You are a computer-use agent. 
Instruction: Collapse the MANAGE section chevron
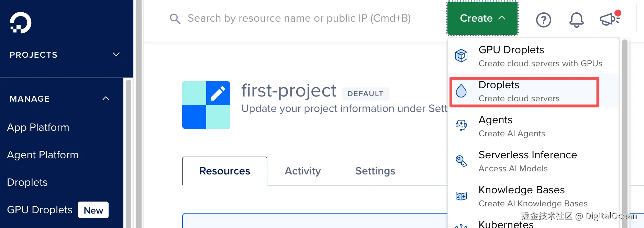pos(106,99)
